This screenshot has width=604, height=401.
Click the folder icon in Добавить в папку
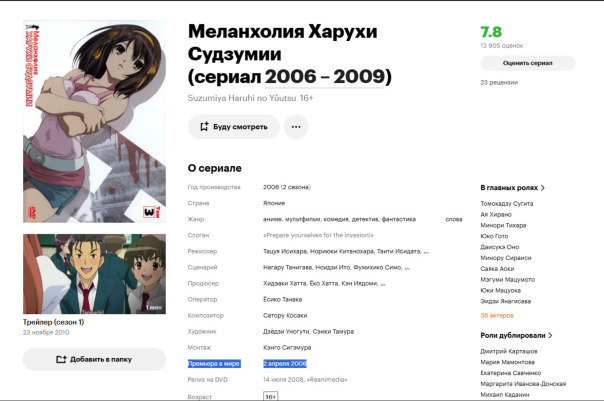[61, 360]
